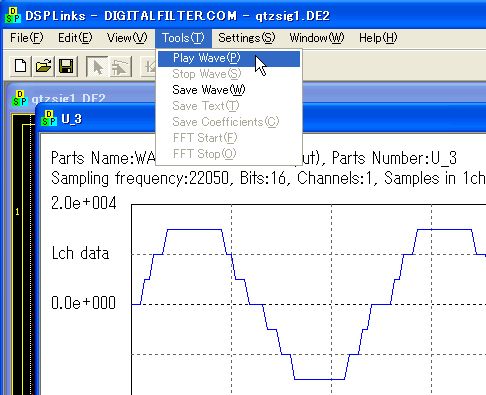Image resolution: width=486 pixels, height=395 pixels.
Task: Open the File(F) menu
Action: [x=27, y=38]
